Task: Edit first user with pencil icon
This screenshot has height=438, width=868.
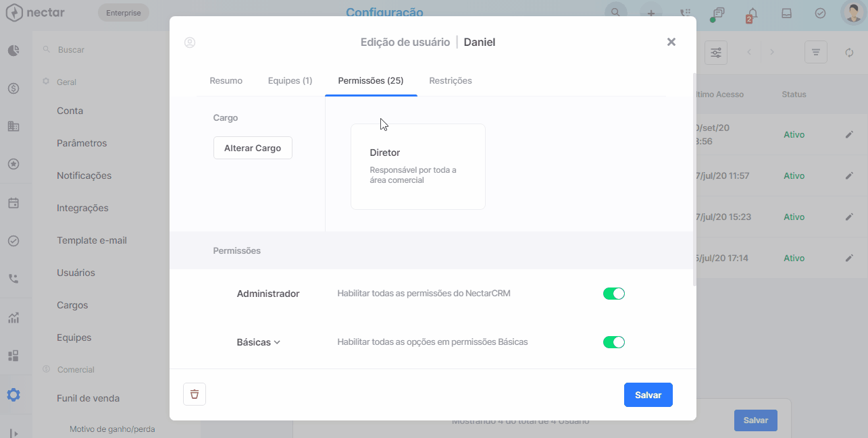Action: tap(850, 135)
